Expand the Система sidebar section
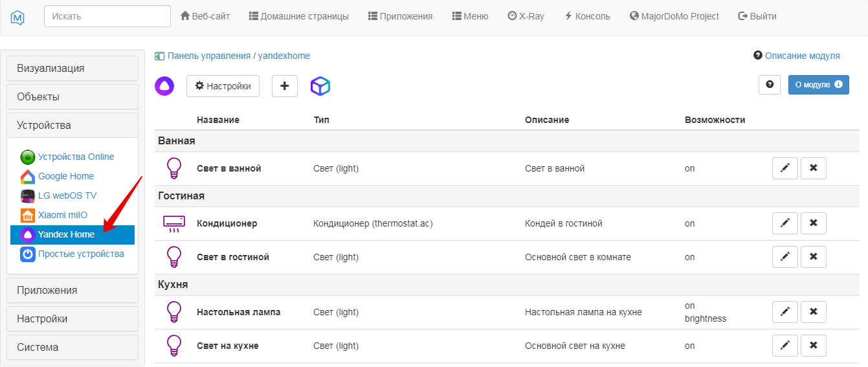868x367 pixels. point(72,348)
